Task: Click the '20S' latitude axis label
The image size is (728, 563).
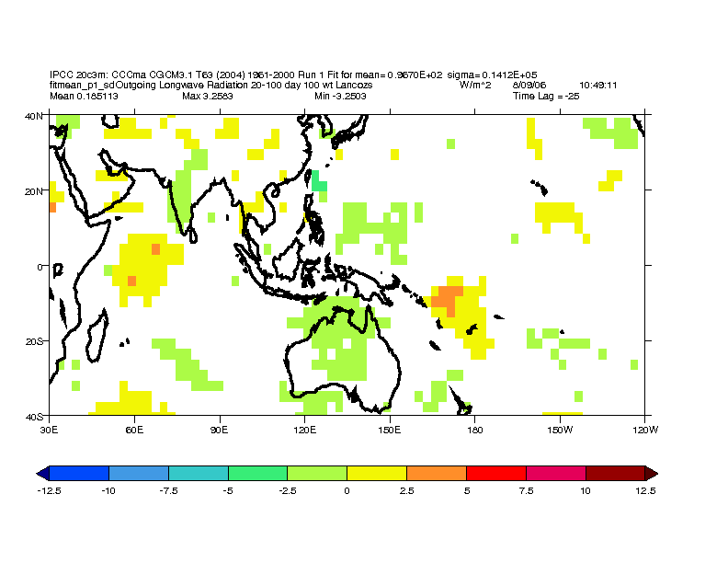Action: coord(36,341)
